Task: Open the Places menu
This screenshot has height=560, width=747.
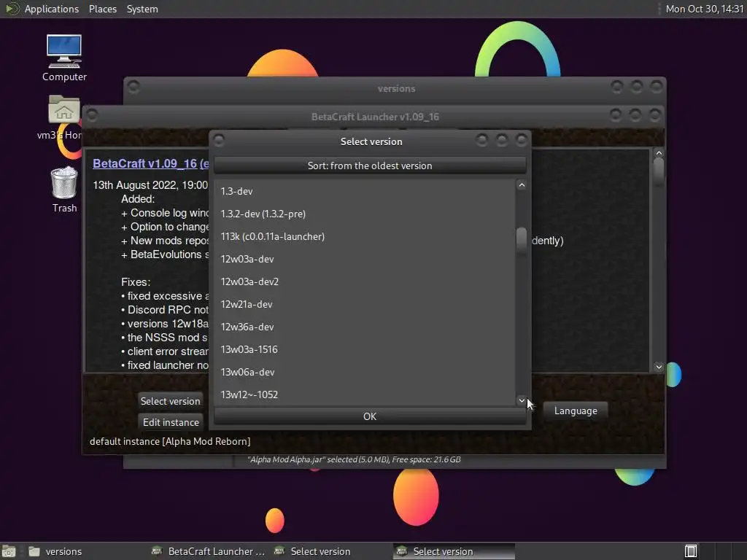Action: click(x=102, y=9)
